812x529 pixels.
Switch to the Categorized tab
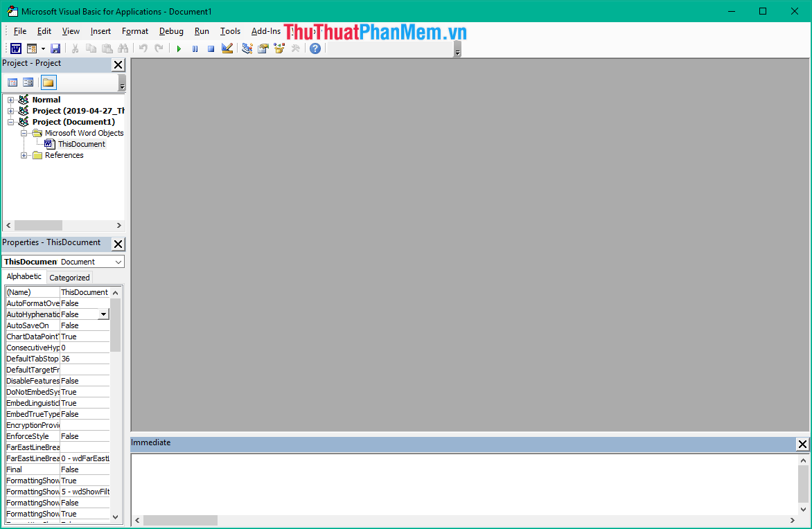(69, 278)
